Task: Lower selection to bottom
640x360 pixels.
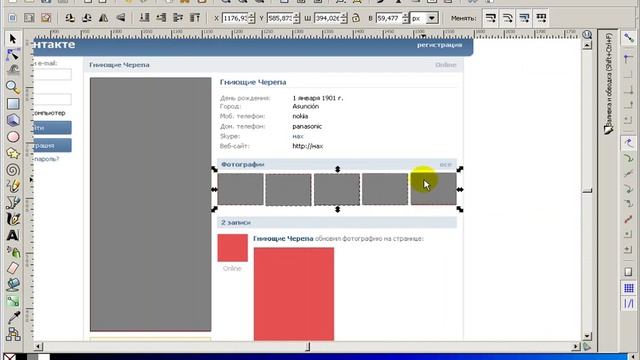Action: [x=144, y=18]
